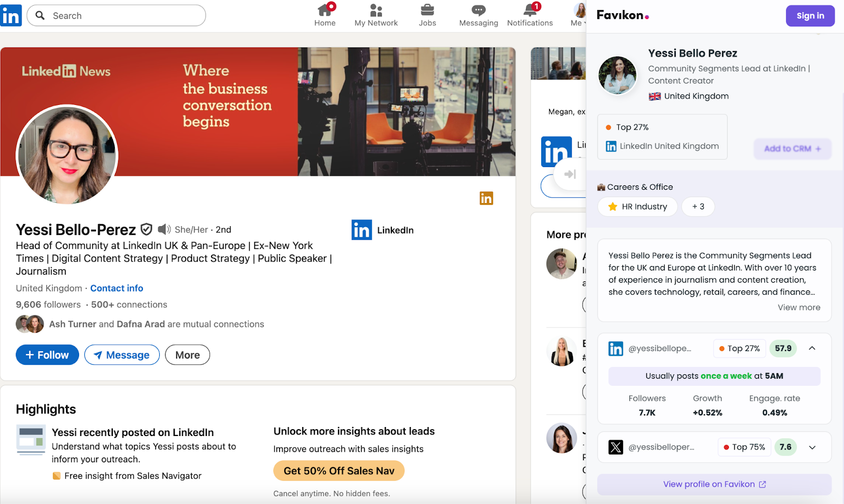844x504 pixels.
Task: Click LinkedIn icon in @yessibellope card
Action: pyautogui.click(x=616, y=348)
